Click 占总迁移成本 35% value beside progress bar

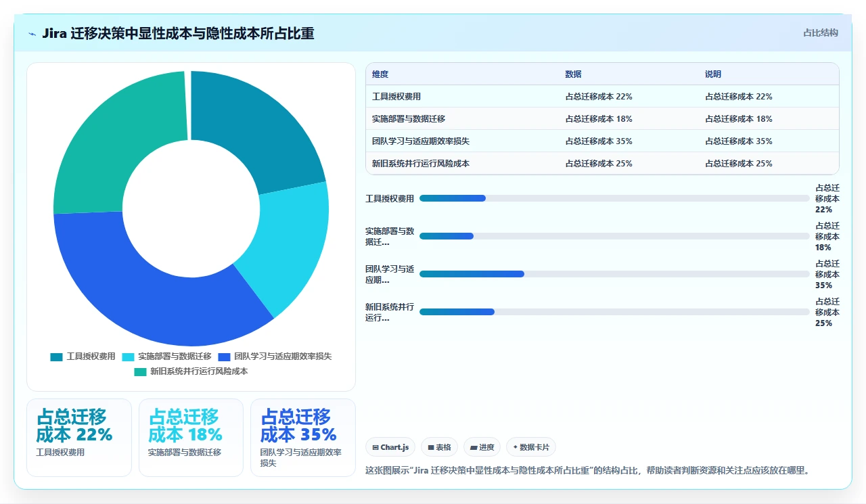pos(827,275)
